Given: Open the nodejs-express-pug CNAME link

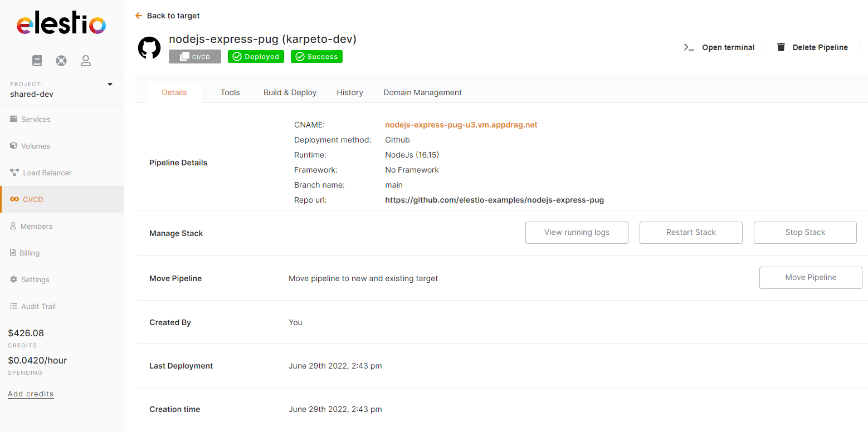Looking at the screenshot, I should click(x=461, y=125).
